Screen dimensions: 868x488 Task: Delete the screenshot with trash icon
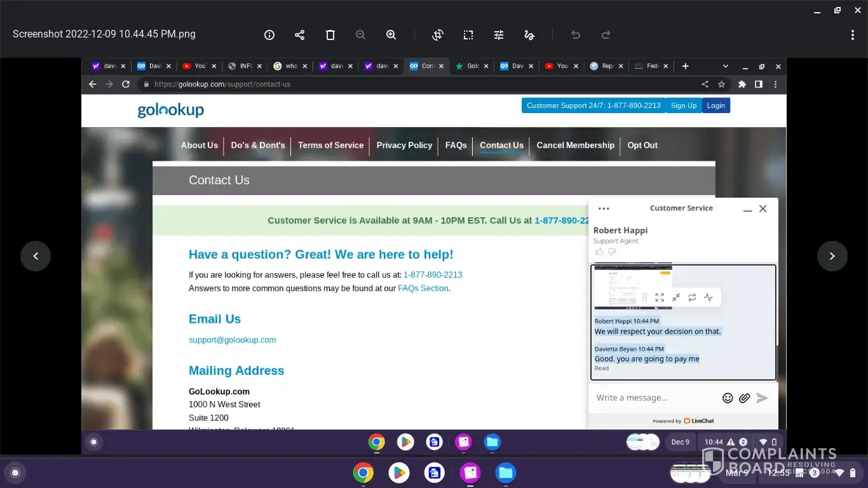[x=330, y=35]
